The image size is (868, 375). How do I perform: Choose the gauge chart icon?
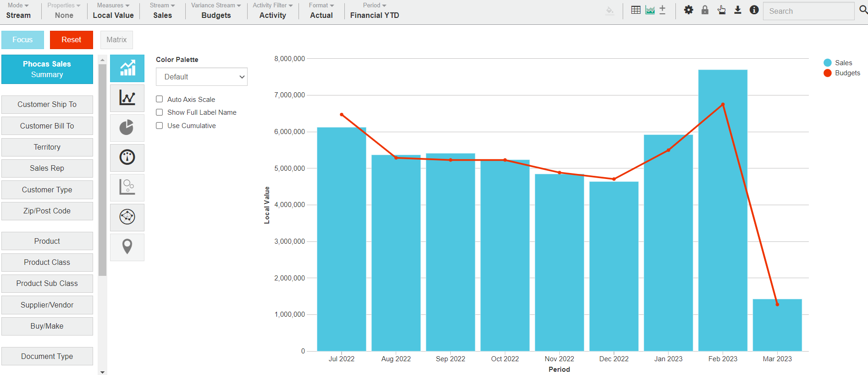click(x=127, y=157)
